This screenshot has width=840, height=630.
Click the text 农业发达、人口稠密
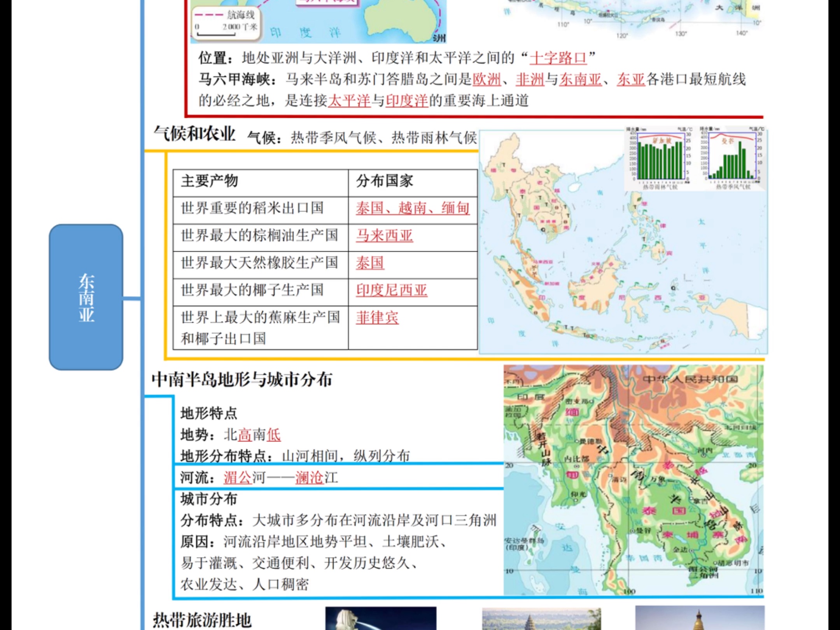[245, 584]
